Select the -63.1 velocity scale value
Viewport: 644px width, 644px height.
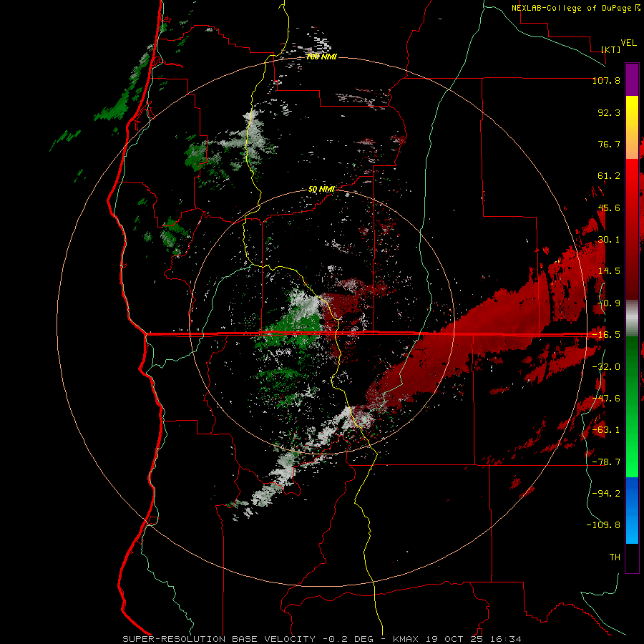(x=606, y=430)
